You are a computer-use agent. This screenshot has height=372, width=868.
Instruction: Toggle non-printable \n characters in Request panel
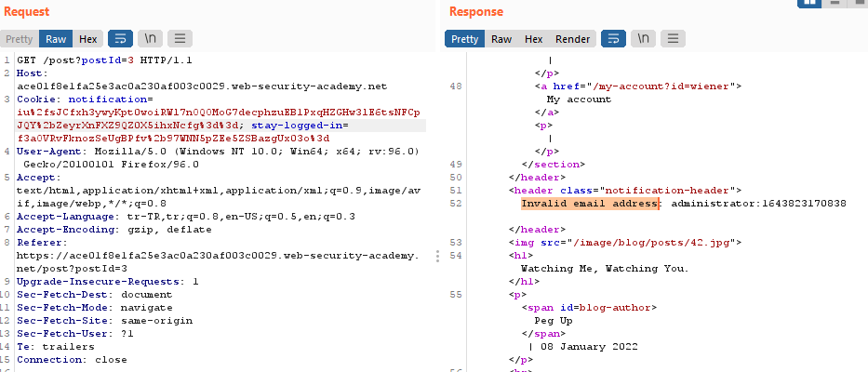click(150, 39)
